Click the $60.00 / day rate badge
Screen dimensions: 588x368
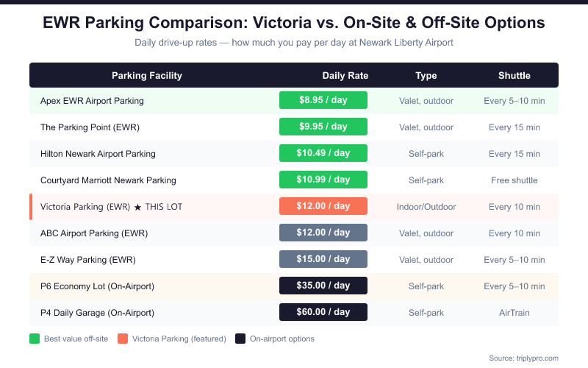(x=323, y=312)
